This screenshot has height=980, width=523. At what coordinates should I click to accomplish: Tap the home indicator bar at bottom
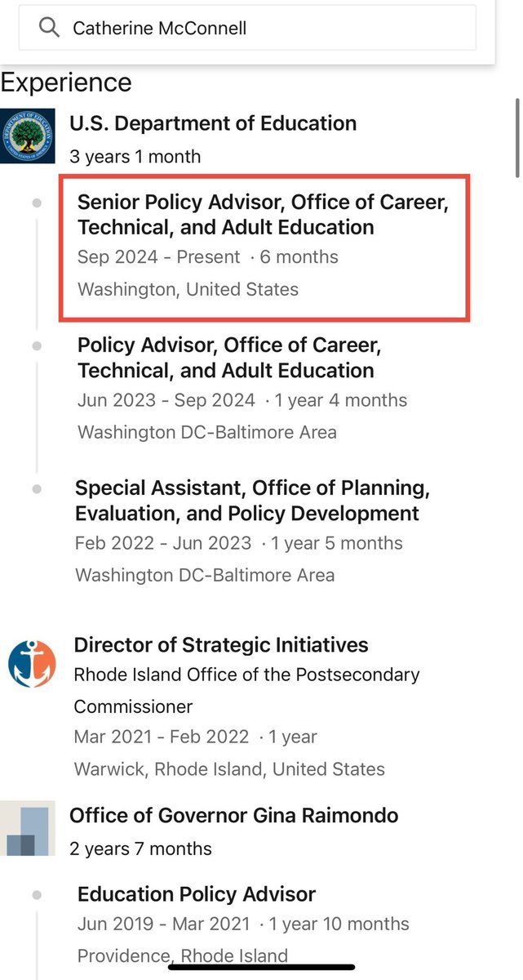261,967
